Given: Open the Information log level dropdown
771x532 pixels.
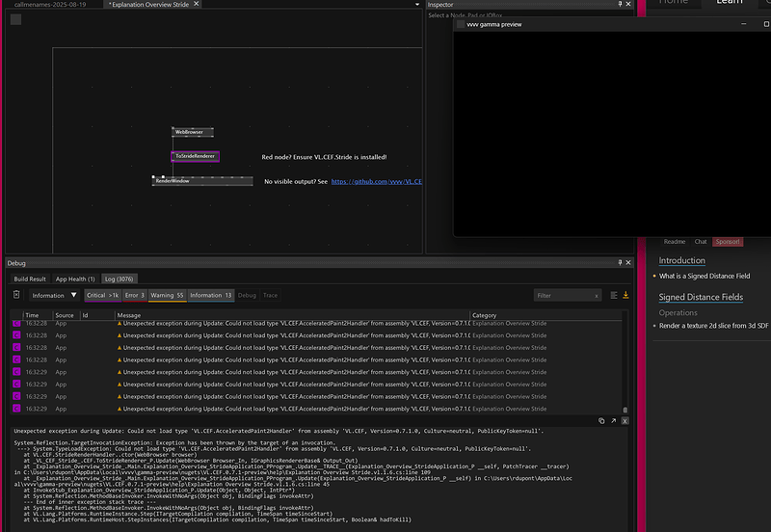Looking at the screenshot, I should coord(54,295).
